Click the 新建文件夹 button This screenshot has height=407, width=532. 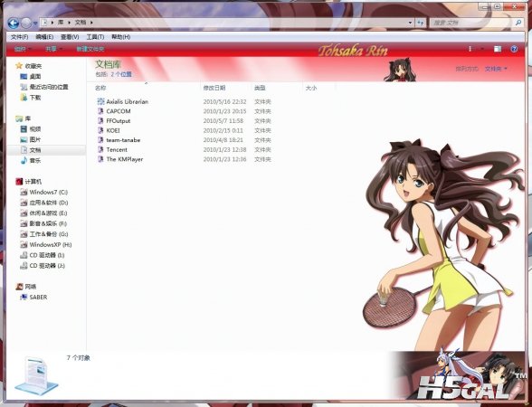pyautogui.click(x=90, y=49)
